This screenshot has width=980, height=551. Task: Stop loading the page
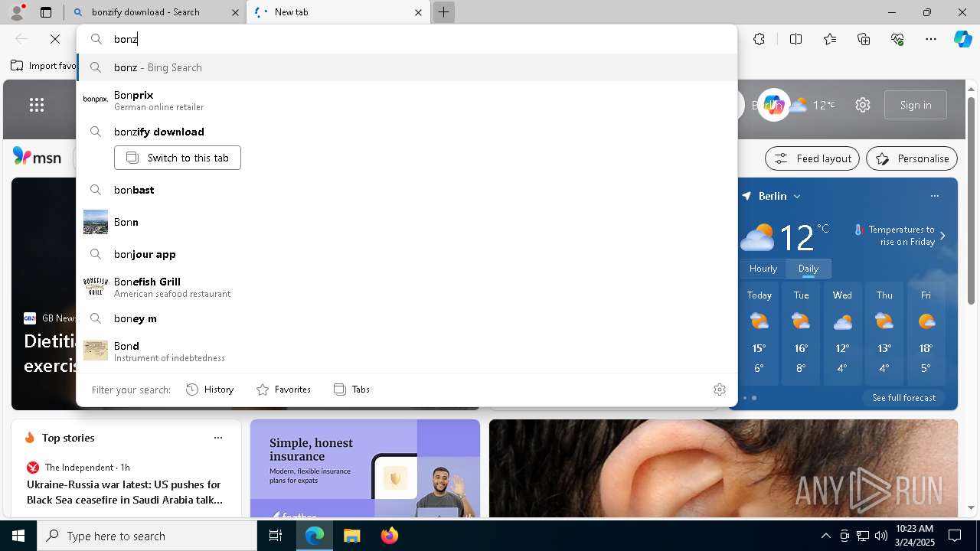tap(55, 39)
